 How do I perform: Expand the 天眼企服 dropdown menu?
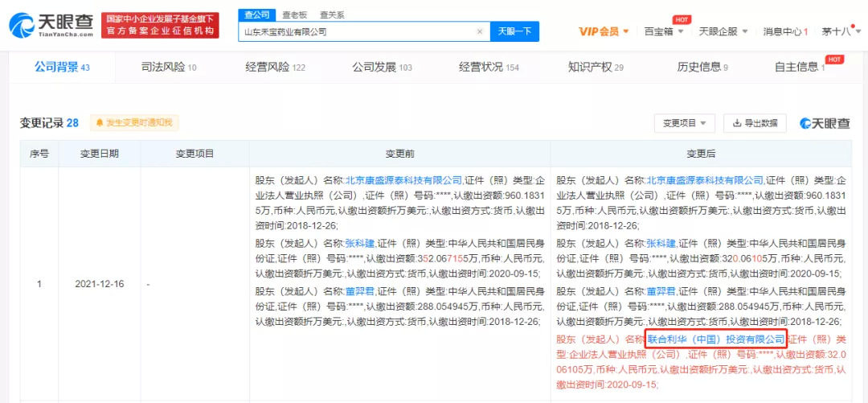pyautogui.click(x=723, y=31)
